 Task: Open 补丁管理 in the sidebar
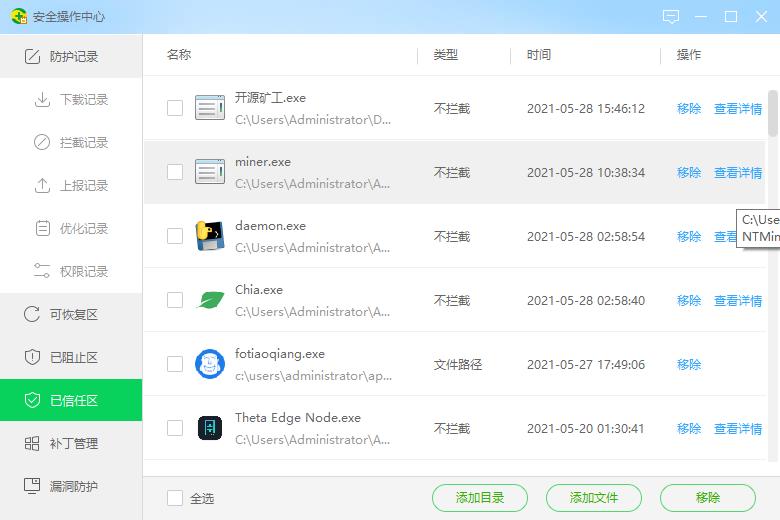coord(71,443)
